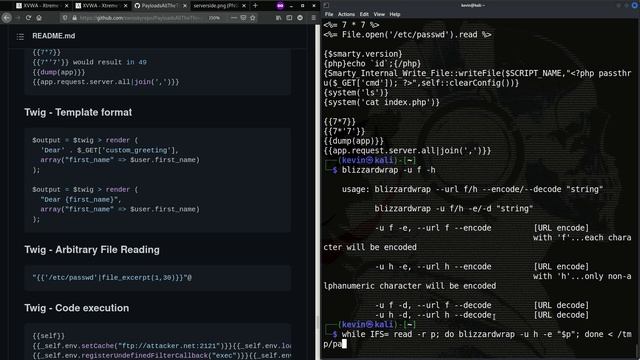640x360 pixels.
Task: Click terminal line {$smarty.version}
Action: [x=363, y=54]
